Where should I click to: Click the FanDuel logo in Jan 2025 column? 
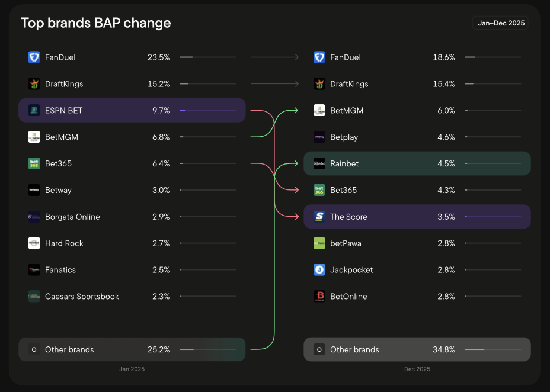click(34, 57)
